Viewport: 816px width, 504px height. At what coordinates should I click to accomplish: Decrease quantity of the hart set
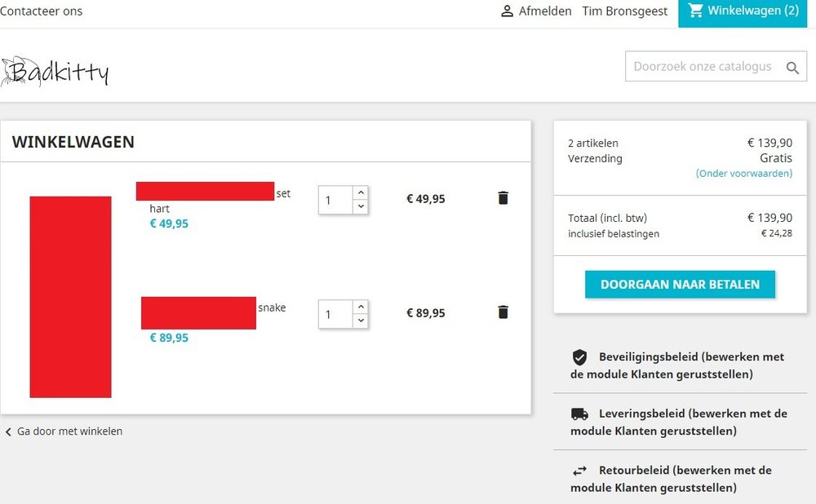(361, 206)
